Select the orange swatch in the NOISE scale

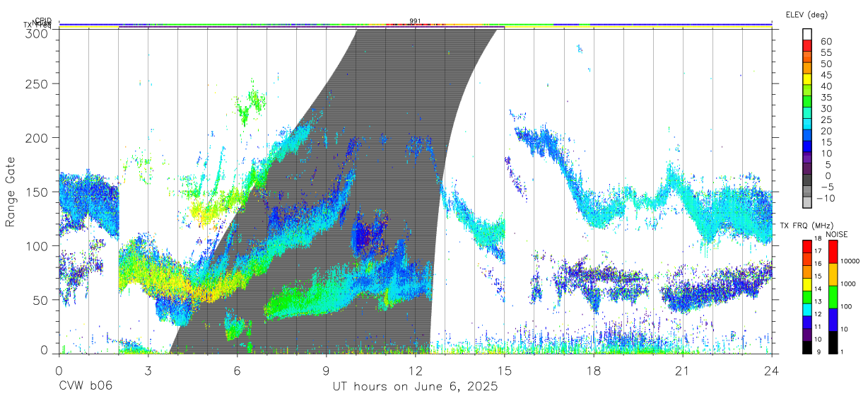(x=833, y=274)
